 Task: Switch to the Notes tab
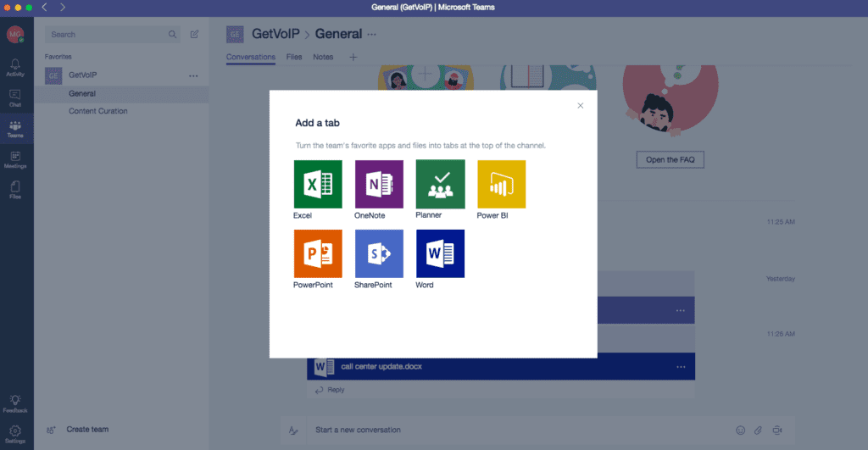click(x=323, y=57)
